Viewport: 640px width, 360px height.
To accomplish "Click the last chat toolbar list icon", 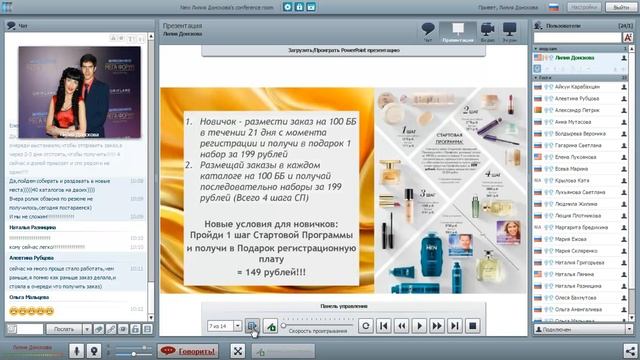I will click(x=147, y=329).
